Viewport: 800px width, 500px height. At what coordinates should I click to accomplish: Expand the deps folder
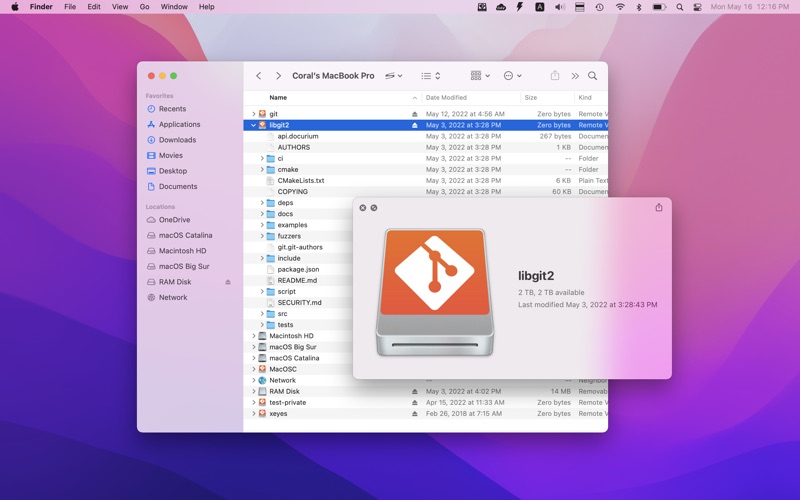tap(262, 203)
